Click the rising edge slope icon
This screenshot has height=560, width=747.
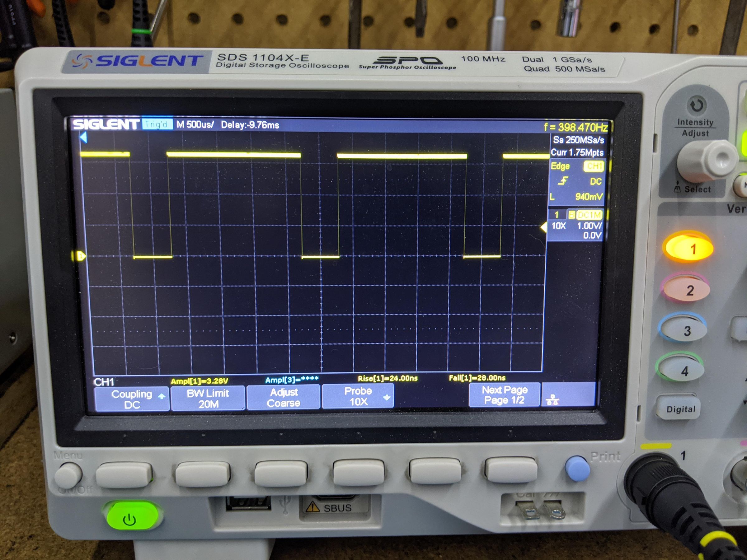[x=563, y=181]
